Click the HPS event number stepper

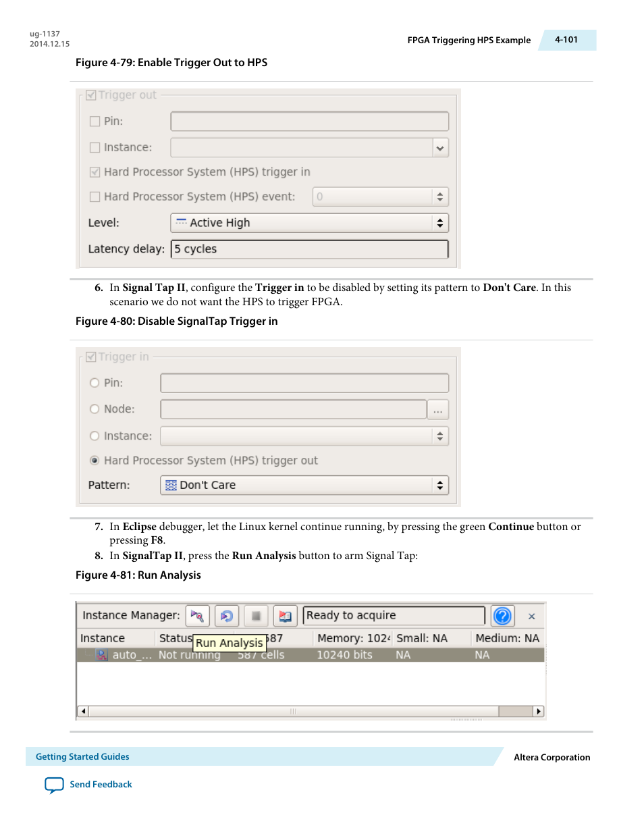[440, 197]
